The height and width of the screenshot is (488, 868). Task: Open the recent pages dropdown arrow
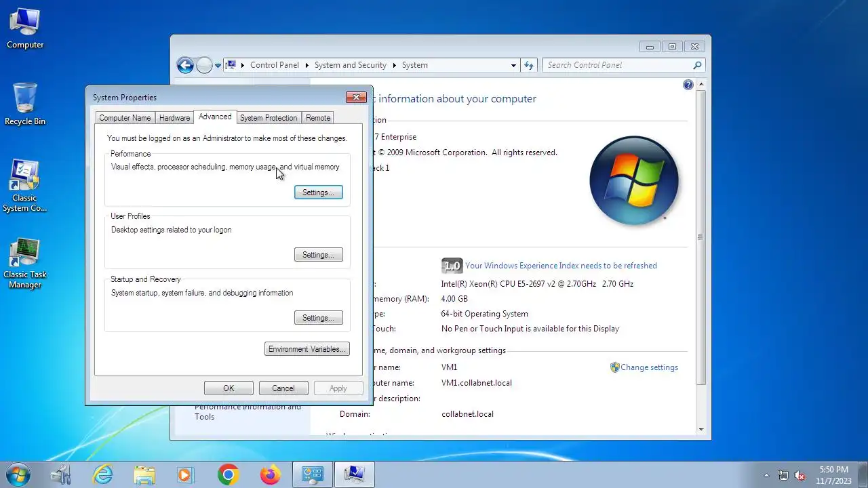(218, 66)
